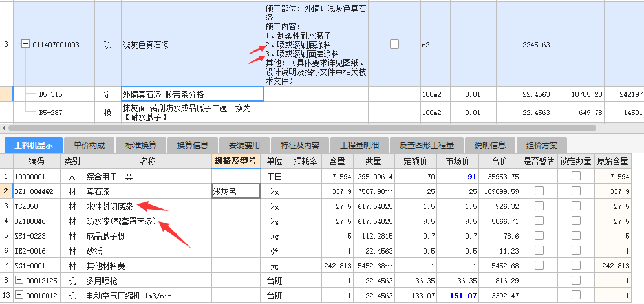Click the unit price 10785.28 cell
This screenshot has width=644, height=304.
577,94
